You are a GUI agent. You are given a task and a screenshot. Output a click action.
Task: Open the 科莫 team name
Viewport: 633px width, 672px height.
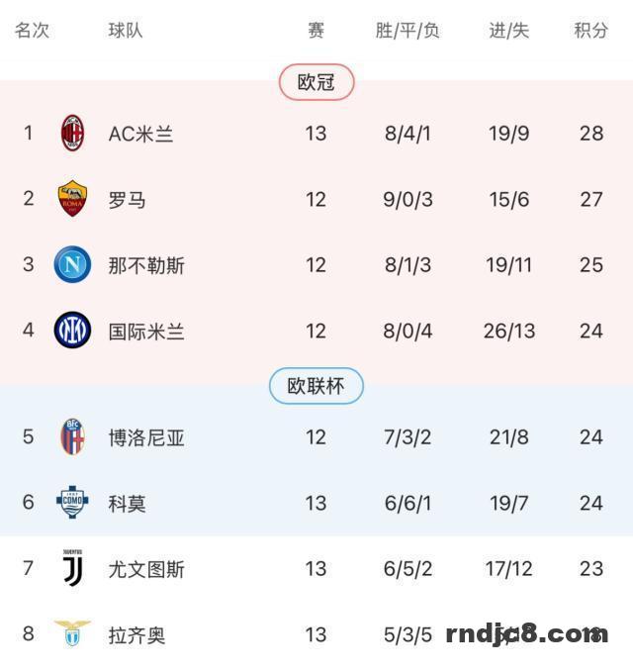point(127,503)
